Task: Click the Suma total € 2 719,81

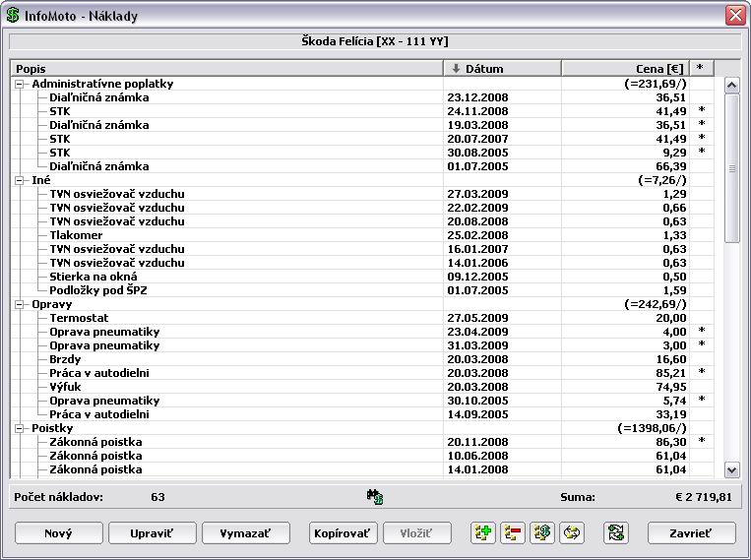Action: (704, 497)
